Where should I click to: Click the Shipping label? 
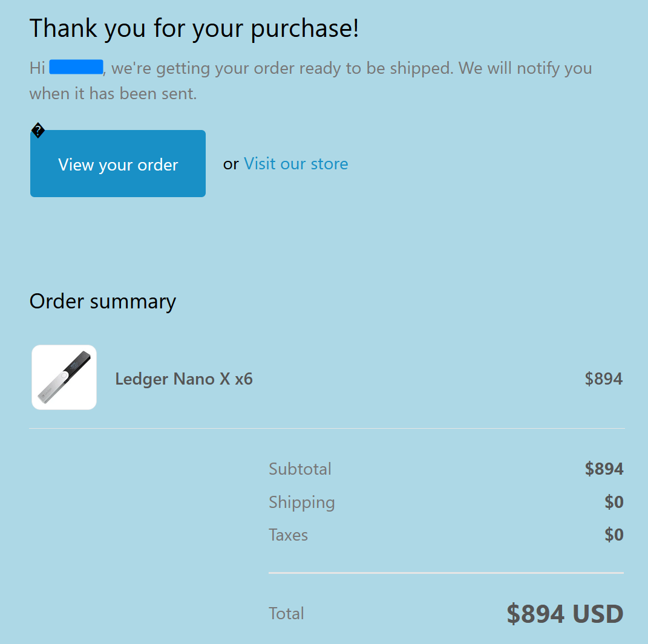[302, 503]
